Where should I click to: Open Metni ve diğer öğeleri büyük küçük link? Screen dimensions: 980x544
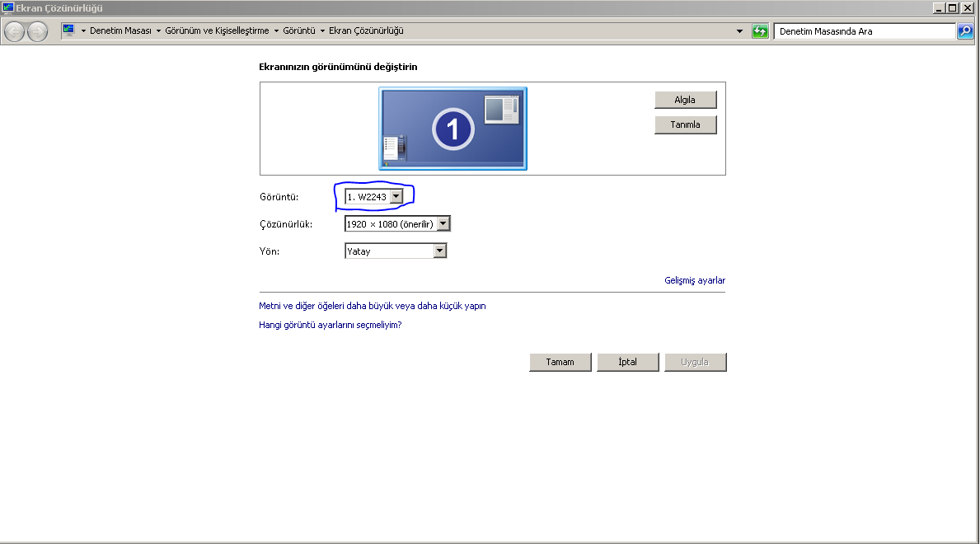[x=373, y=306]
